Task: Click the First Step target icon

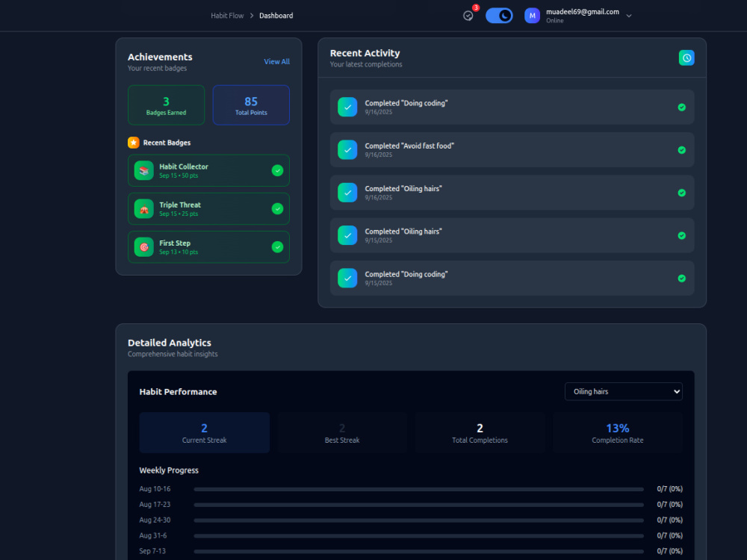Action: pyautogui.click(x=144, y=247)
